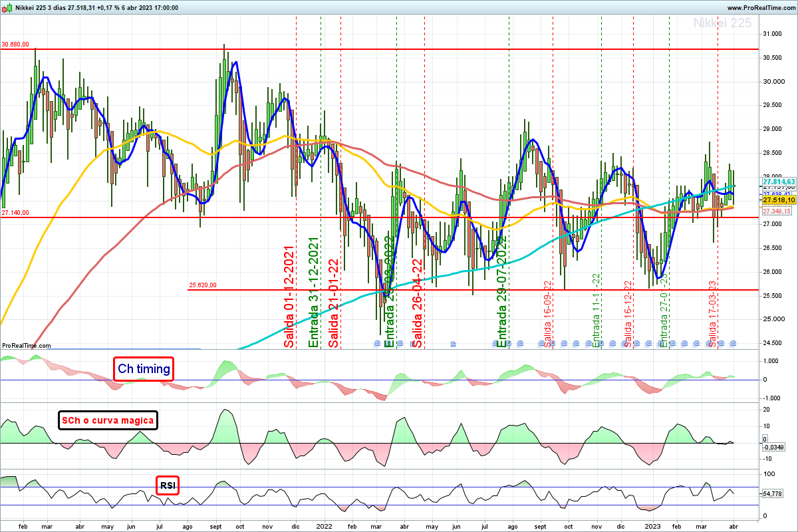Select the Salida 17-03-23 vertical line label
This screenshot has height=532, width=798.
point(712,313)
